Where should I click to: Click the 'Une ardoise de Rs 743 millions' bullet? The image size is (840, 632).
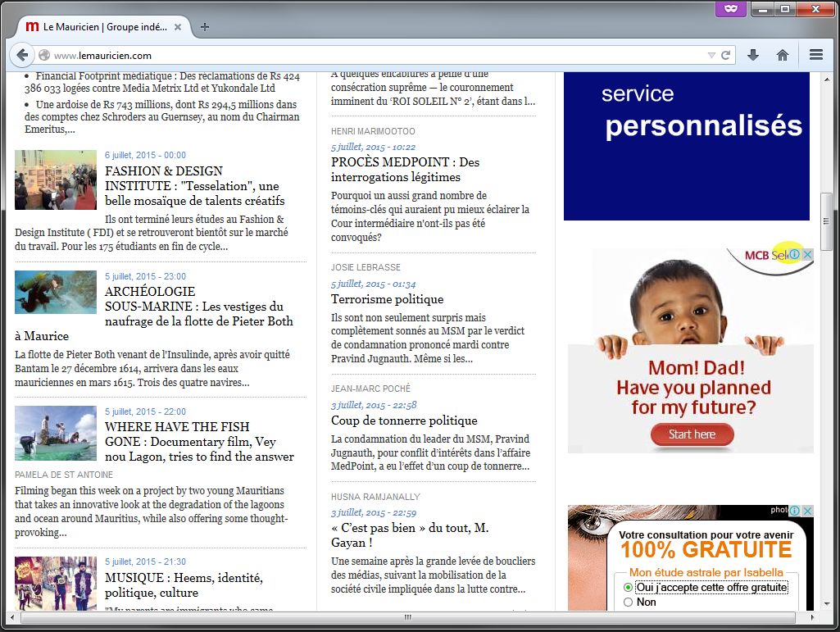tap(161, 117)
